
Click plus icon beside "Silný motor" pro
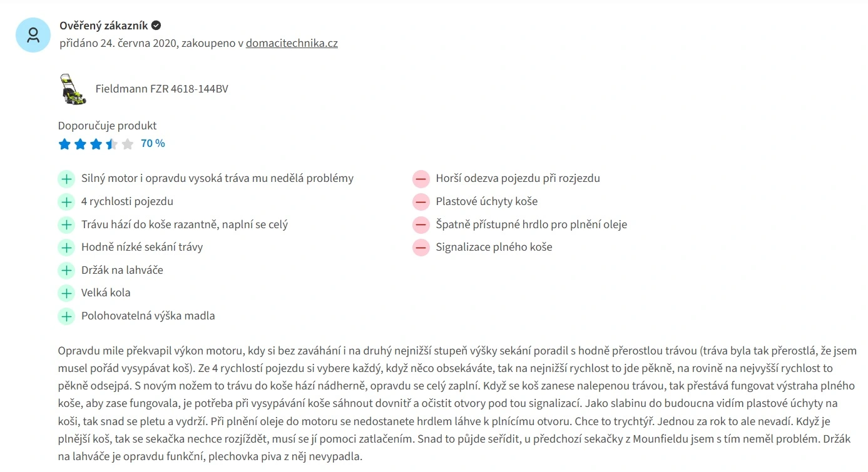click(66, 179)
